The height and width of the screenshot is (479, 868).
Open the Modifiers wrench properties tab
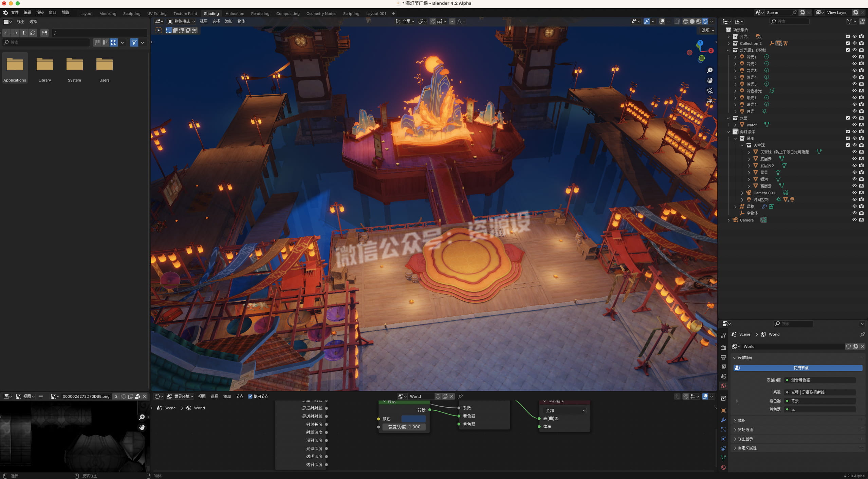(723, 420)
